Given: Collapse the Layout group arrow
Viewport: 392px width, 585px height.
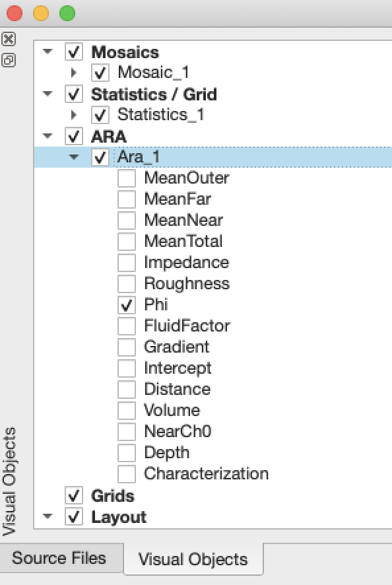Looking at the screenshot, I should coord(48,516).
